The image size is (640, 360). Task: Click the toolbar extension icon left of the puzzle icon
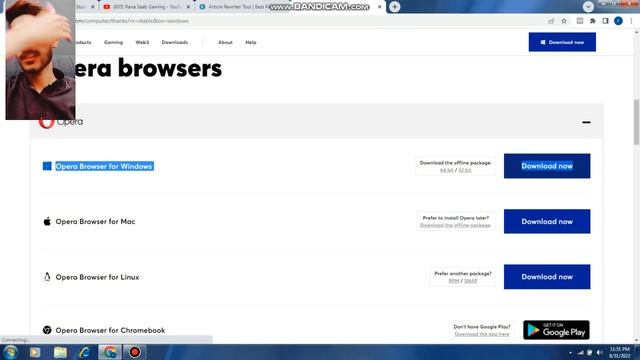click(580, 21)
